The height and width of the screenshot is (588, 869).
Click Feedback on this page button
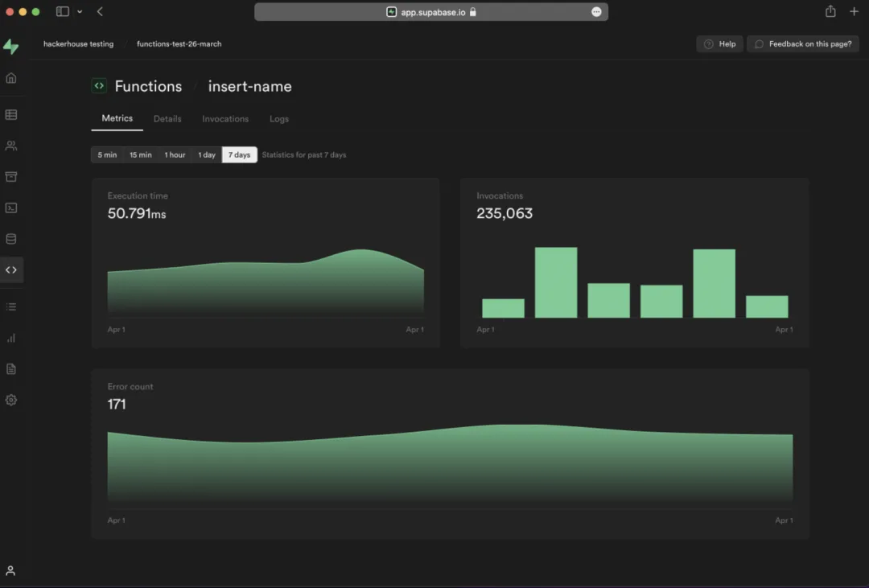(x=802, y=44)
